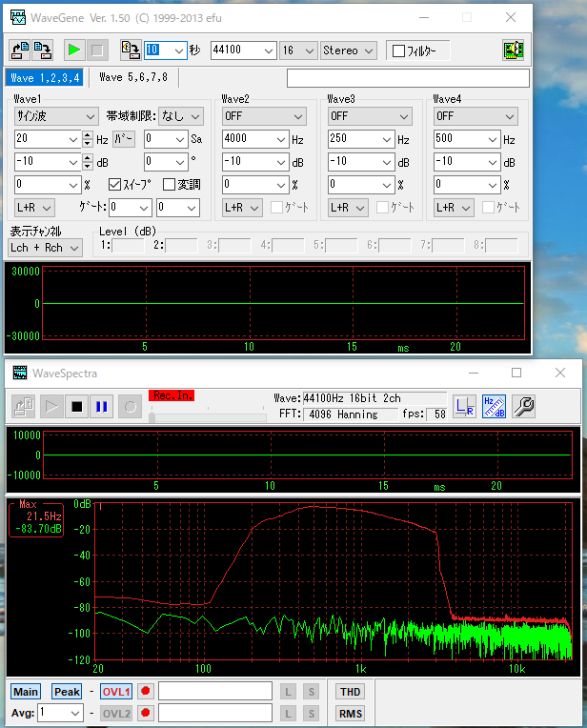This screenshot has width=587, height=728.
Task: Select the Wave 1,2,3,4 tab
Action: tap(44, 77)
